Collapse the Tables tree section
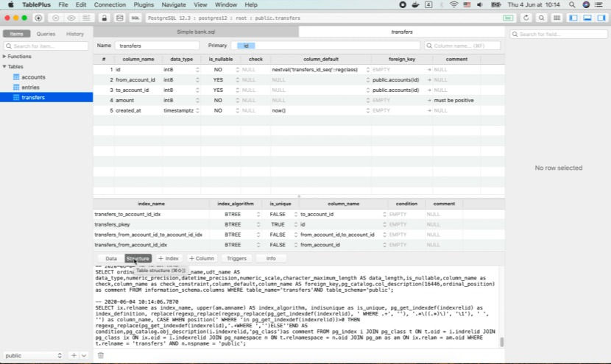Screen dimensions: 611x364 pyautogui.click(x=4, y=67)
